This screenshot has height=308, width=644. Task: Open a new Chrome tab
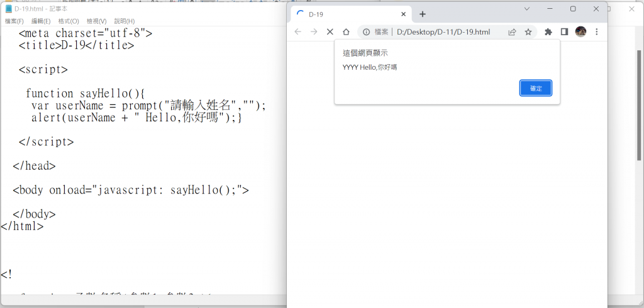pyautogui.click(x=422, y=14)
